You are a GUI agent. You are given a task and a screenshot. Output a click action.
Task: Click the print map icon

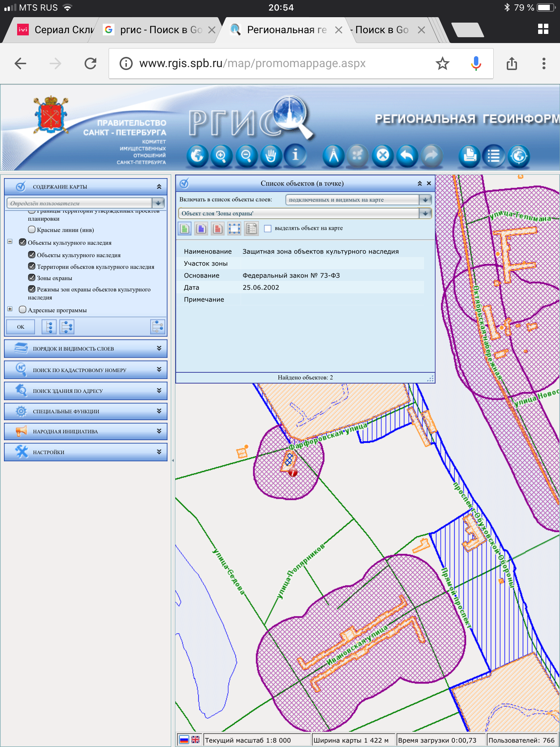[x=470, y=156]
